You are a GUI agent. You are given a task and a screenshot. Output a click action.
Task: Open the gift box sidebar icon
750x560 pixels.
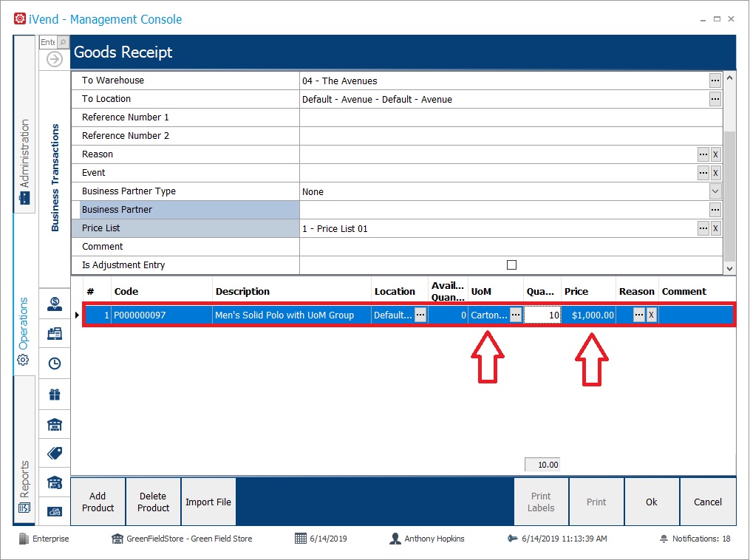coord(55,395)
